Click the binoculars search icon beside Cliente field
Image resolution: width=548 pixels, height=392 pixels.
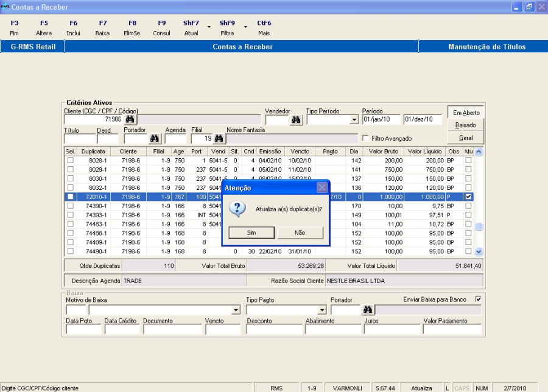tap(130, 120)
